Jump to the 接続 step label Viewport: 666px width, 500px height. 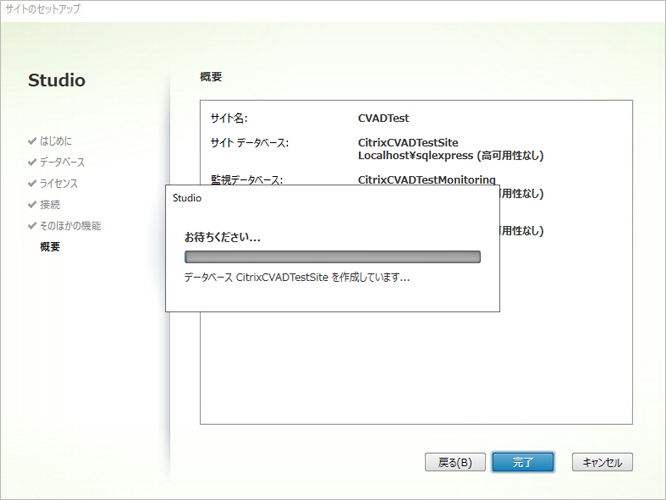point(49,204)
